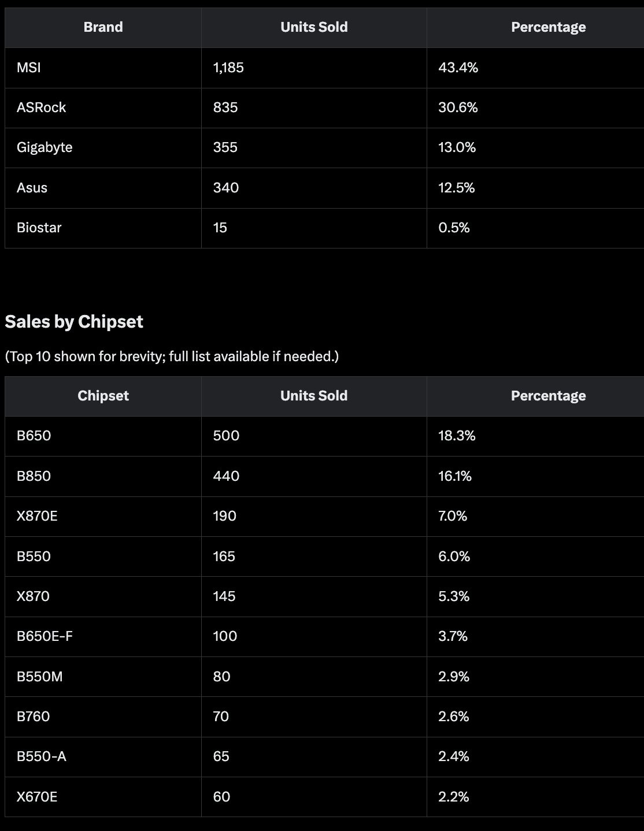
Task: Click the Sales by Chipset heading
Action: (x=74, y=322)
